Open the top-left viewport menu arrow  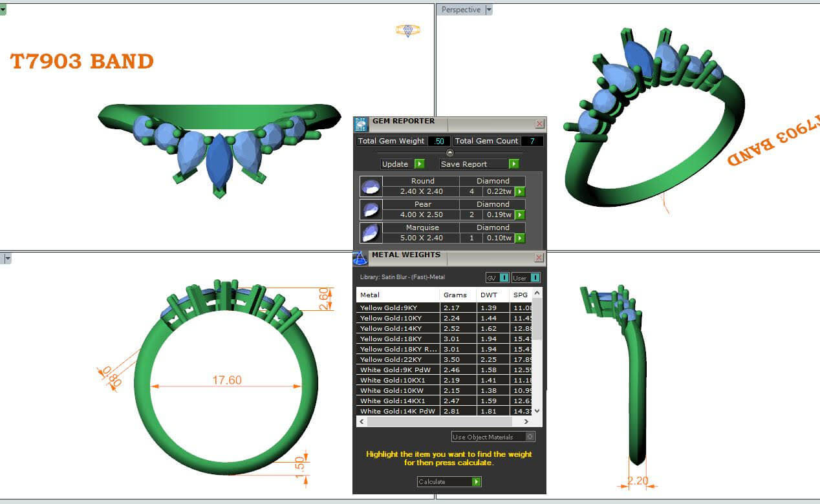point(3,10)
